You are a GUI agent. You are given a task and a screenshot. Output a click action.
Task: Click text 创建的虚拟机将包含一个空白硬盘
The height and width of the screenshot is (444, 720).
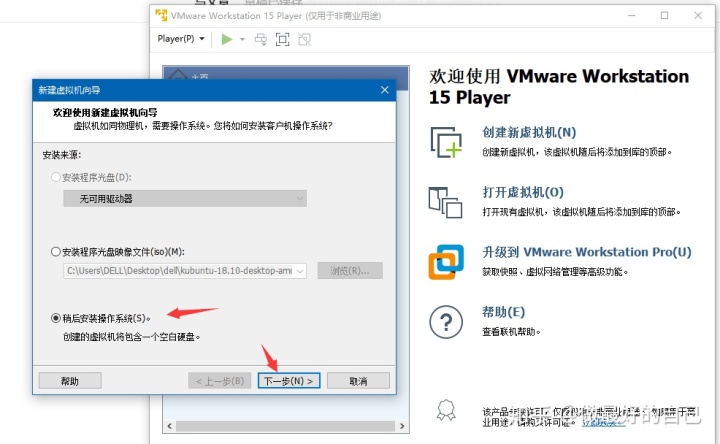click(x=131, y=337)
